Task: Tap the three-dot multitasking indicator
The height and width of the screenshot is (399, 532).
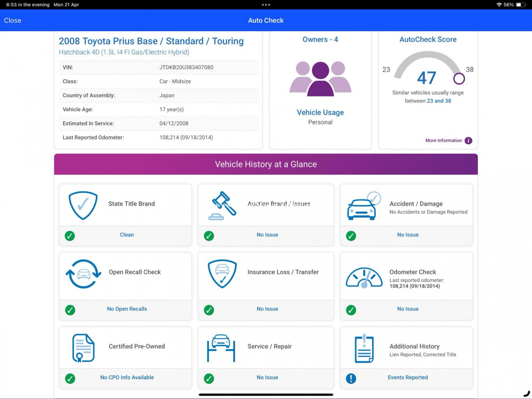Action: [266, 5]
